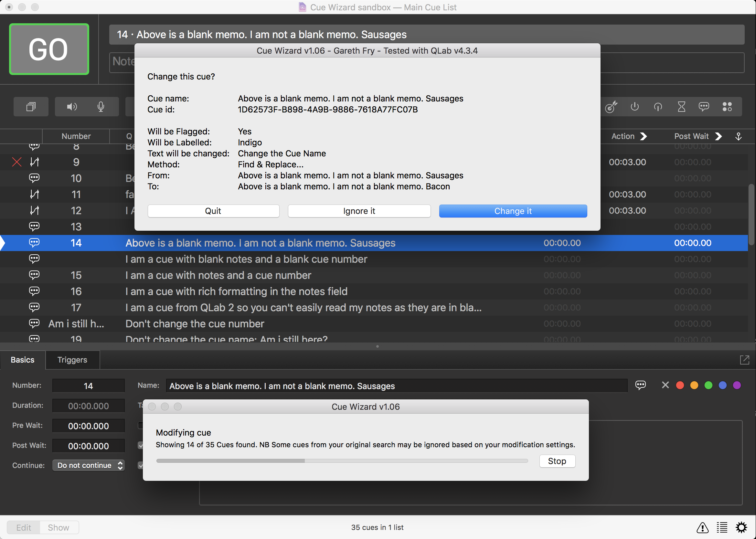Click the GO button
The width and height of the screenshot is (756, 539).
[49, 49]
